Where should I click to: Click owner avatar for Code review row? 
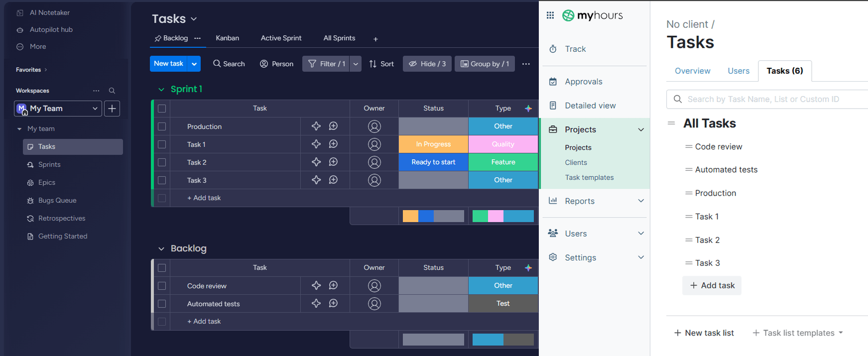pyautogui.click(x=374, y=286)
